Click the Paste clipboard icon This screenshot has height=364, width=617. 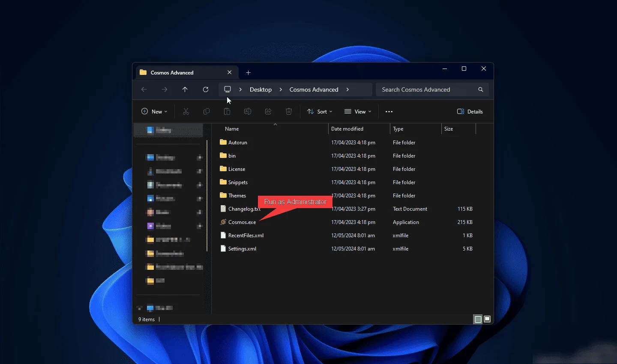coord(227,111)
